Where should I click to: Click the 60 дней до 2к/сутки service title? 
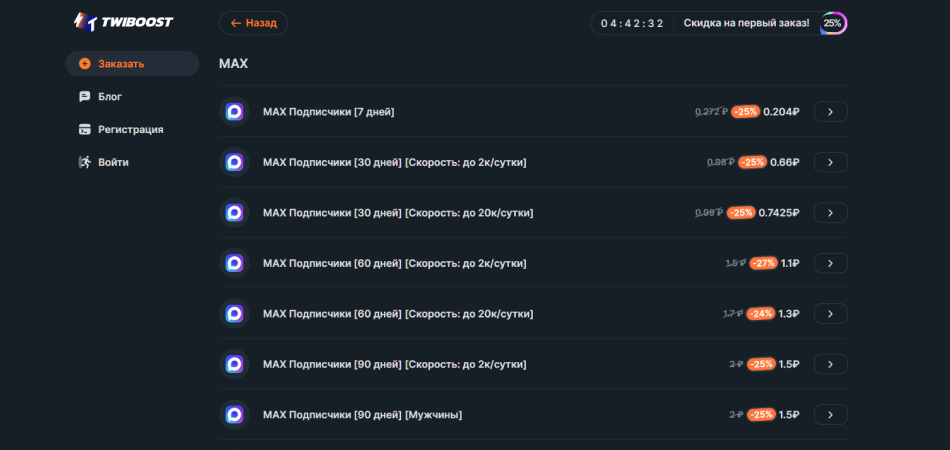pyautogui.click(x=394, y=263)
